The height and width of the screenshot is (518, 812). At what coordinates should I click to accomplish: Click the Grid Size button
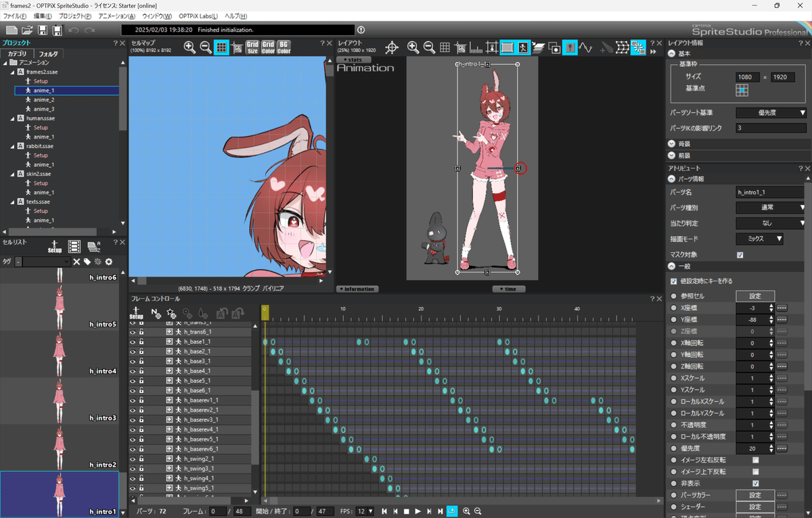coord(252,47)
